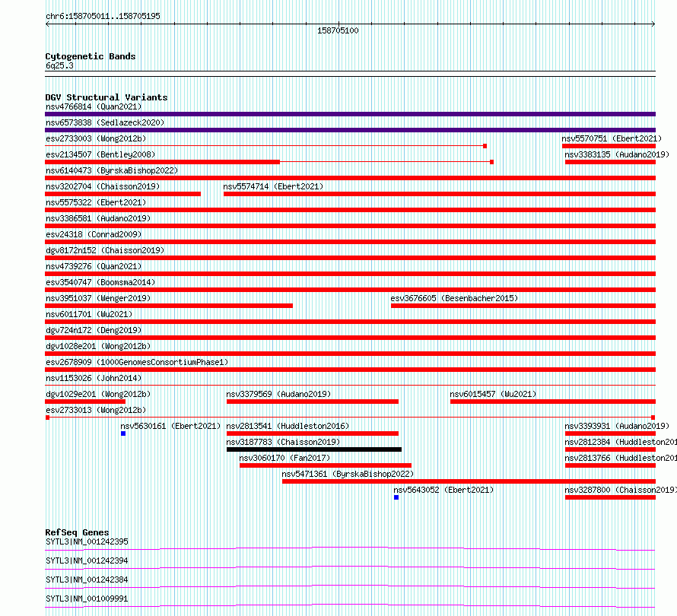Select nsv2812384 Huddleston variant label
The width and height of the screenshot is (677, 616).
coord(621,442)
